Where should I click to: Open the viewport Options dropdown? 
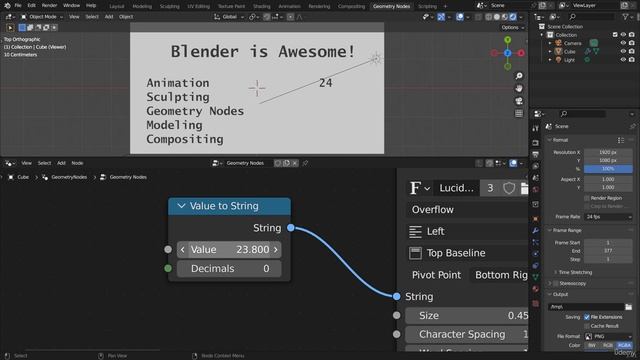click(x=513, y=27)
